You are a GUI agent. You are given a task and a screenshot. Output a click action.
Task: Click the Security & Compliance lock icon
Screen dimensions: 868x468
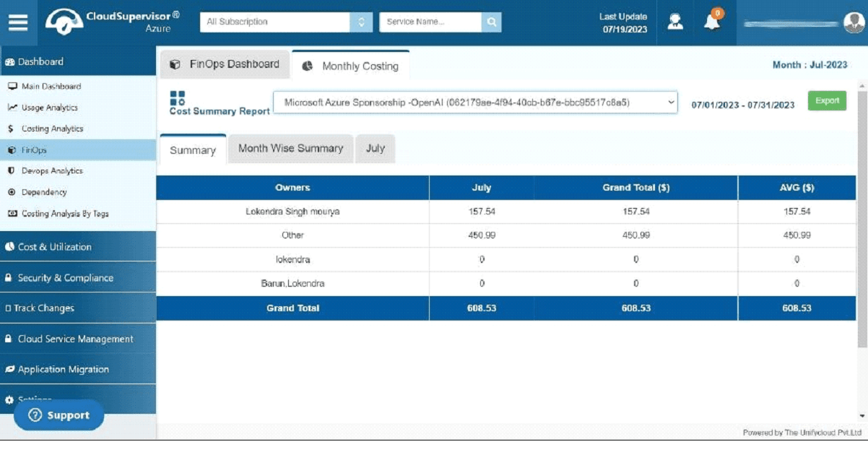click(9, 277)
